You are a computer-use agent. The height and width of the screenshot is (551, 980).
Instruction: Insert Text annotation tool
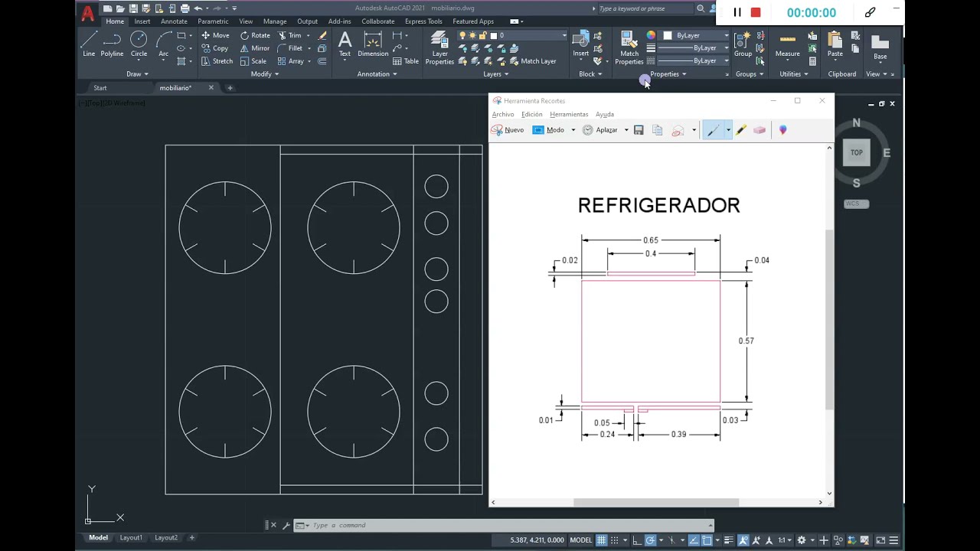click(x=345, y=44)
